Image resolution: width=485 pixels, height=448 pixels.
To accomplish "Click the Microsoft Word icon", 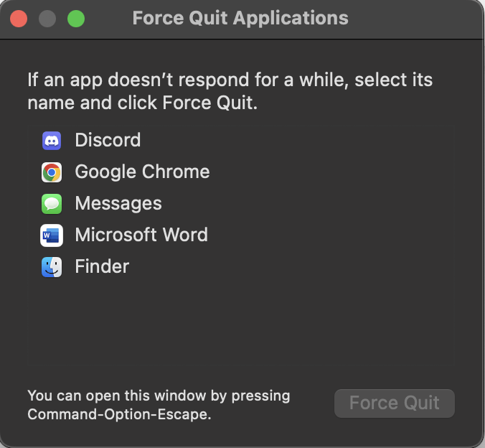I will point(52,235).
